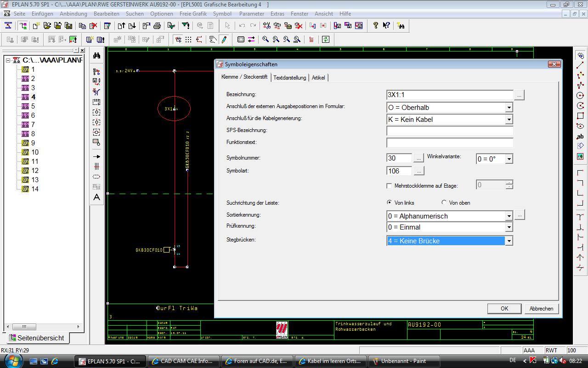This screenshot has height=368, width=588.
Task: Click the move page up arrow icon
Action: 121,26
